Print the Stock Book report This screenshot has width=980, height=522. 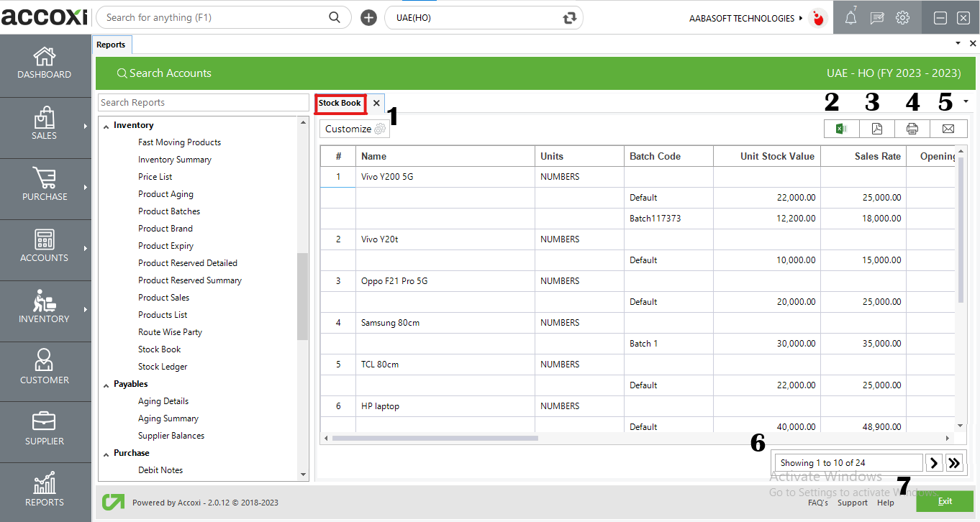pos(912,129)
